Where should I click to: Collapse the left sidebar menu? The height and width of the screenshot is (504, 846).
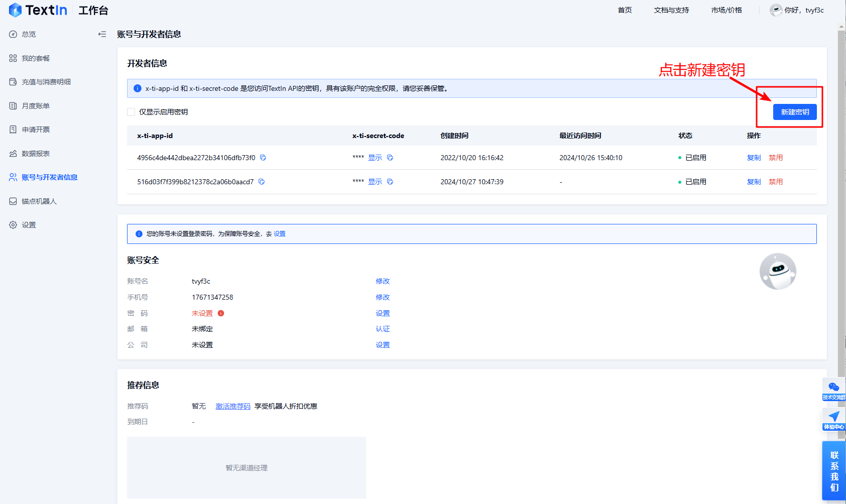point(102,34)
